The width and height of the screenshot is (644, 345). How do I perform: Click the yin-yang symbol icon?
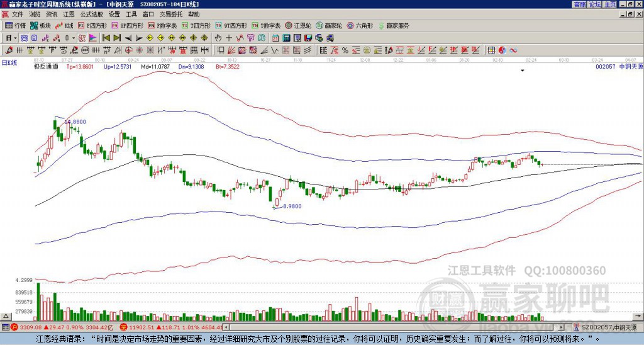point(502,50)
